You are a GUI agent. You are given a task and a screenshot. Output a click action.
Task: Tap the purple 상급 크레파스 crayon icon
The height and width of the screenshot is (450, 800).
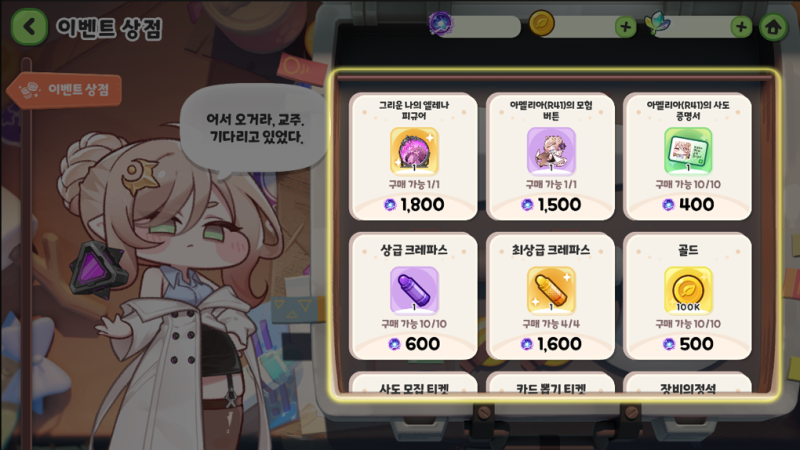click(414, 289)
